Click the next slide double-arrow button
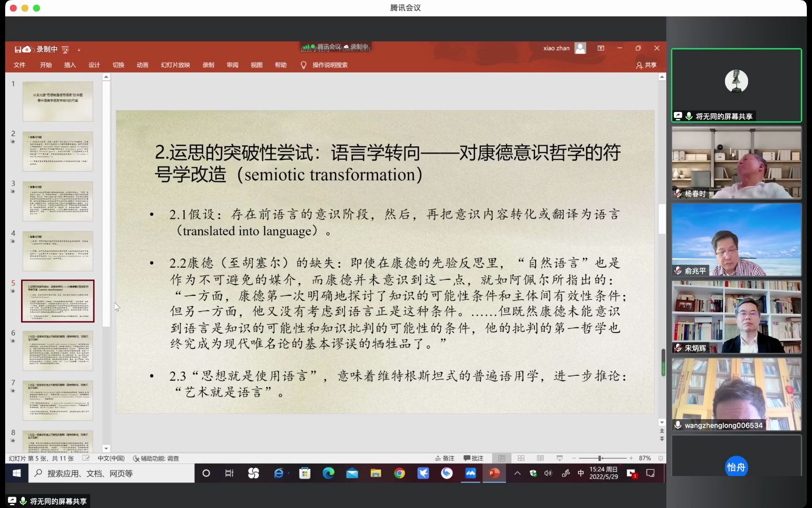Image resolution: width=812 pixels, height=508 pixels. (662, 439)
